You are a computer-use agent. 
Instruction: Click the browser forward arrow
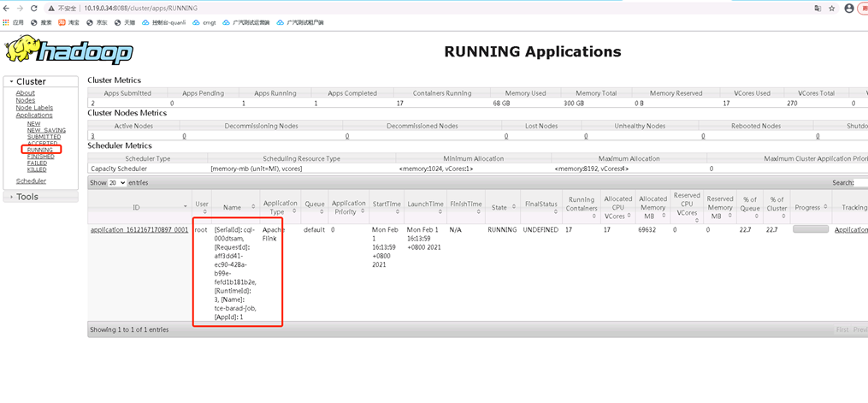21,9
